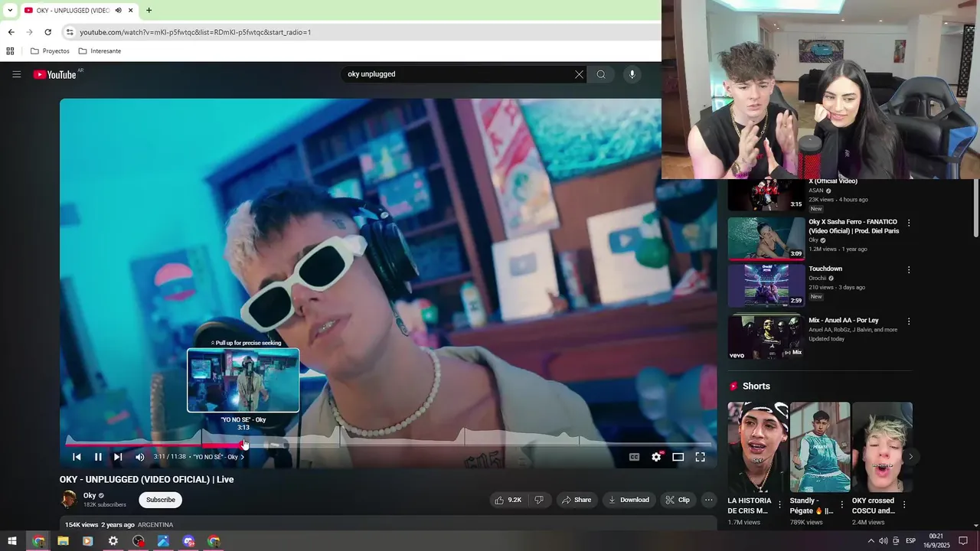Open options for Standly Pégate short
This screenshot has height=551, width=980.
click(841, 505)
